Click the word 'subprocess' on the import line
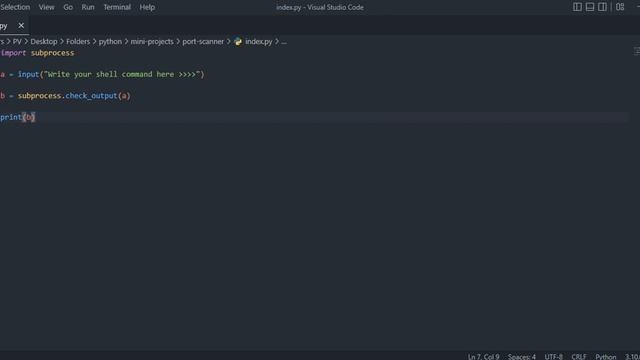 53,53
